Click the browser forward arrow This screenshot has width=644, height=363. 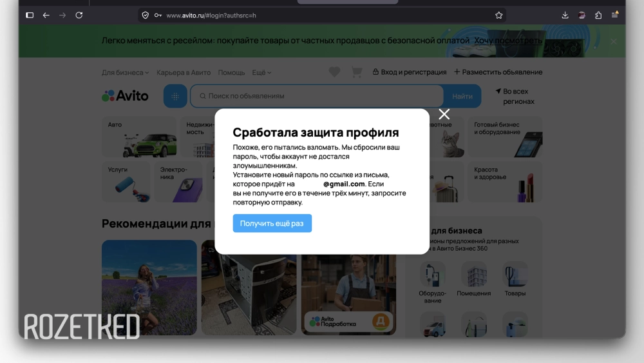tap(62, 15)
